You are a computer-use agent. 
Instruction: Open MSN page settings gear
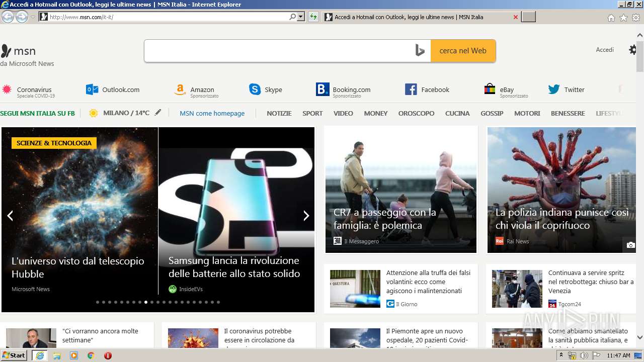click(x=633, y=50)
